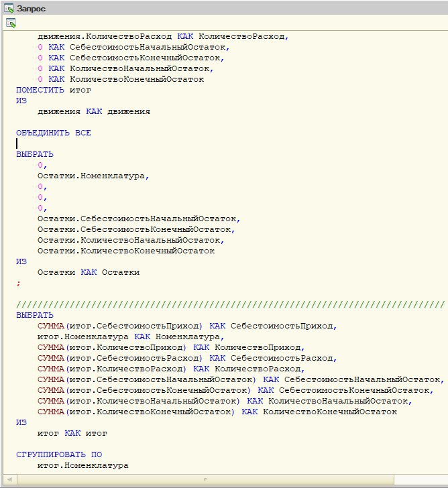
Task: Click ИЗ keyword above 'Остатки КАК Остатки'
Action: tap(21, 261)
